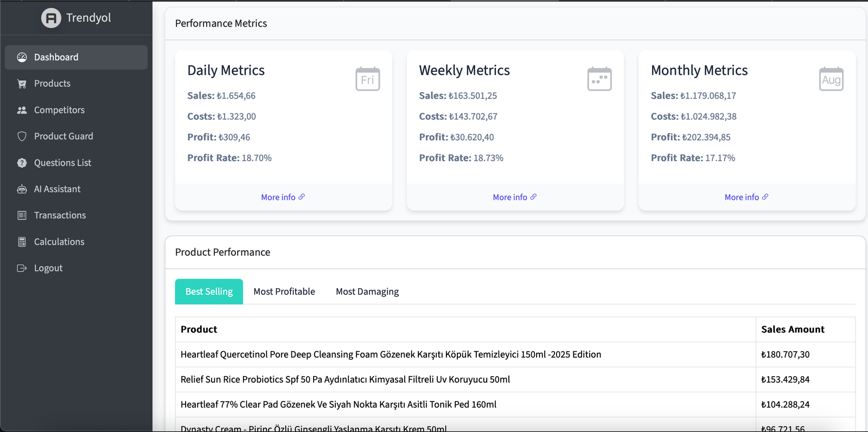Click the AI Assistant robot icon
868x432 pixels.
(22, 189)
